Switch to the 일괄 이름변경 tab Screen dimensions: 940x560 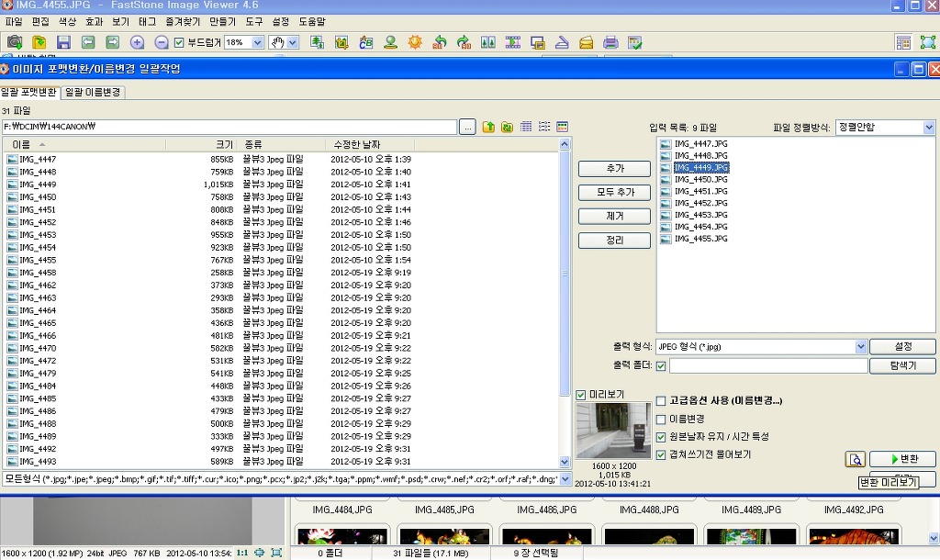point(94,93)
